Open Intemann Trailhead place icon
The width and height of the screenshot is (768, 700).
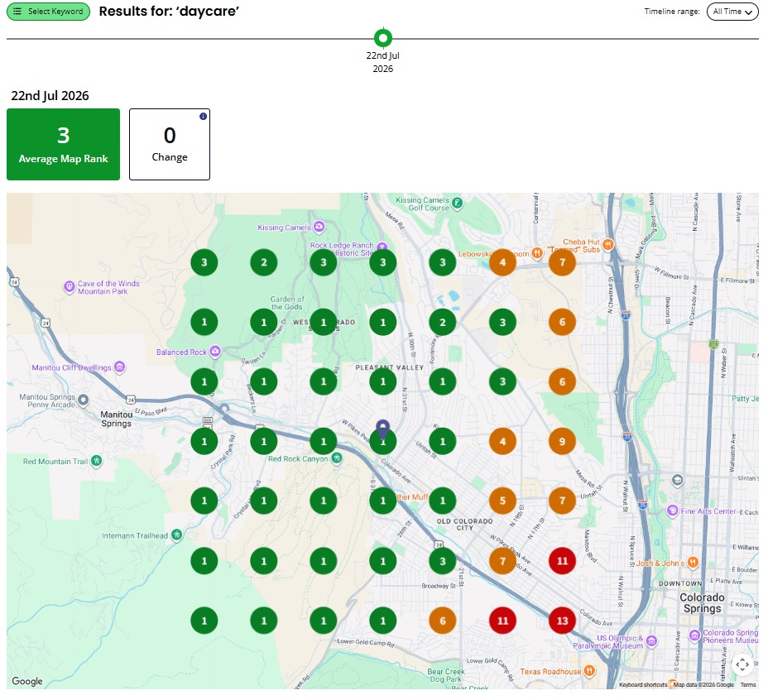click(176, 535)
